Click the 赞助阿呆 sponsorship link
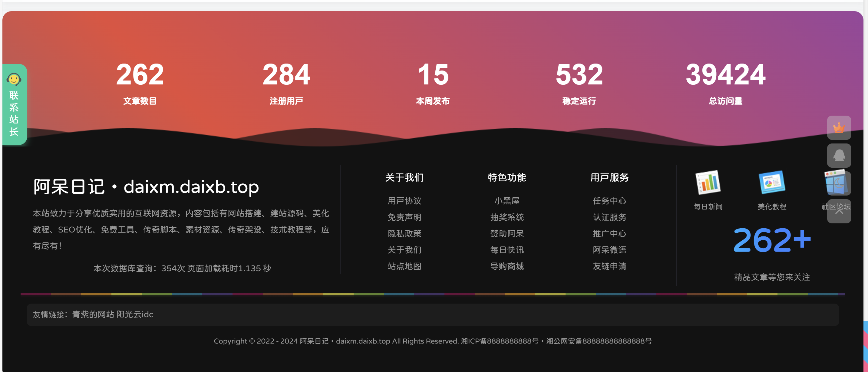This screenshot has width=868, height=372. tap(507, 233)
